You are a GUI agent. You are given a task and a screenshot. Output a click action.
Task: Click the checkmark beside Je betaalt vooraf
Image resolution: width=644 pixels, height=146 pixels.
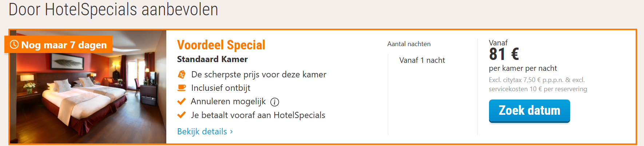(x=182, y=115)
